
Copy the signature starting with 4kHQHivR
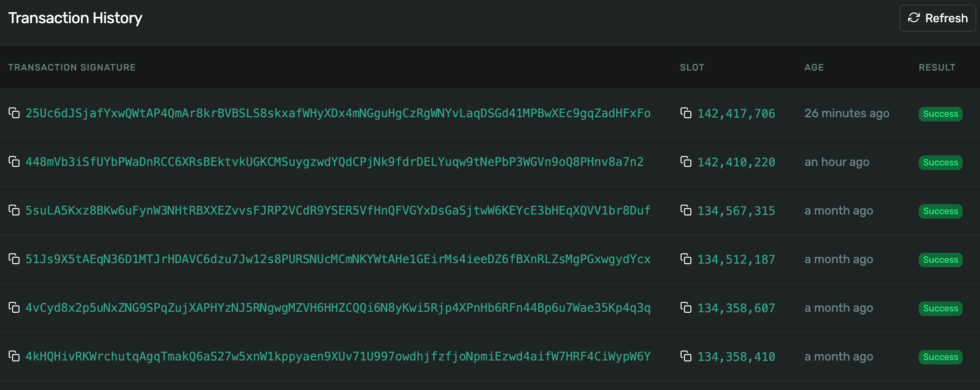[x=14, y=356]
